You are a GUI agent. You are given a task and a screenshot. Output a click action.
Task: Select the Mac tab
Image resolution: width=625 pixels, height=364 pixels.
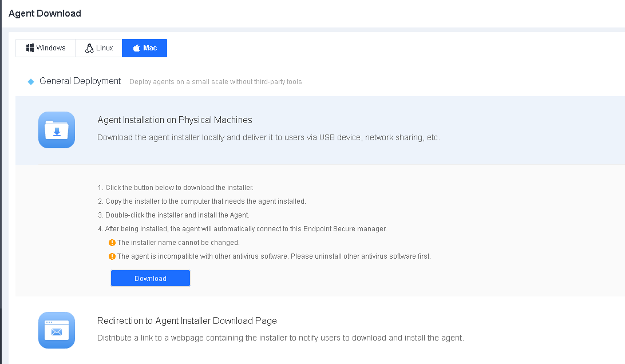[x=144, y=48]
